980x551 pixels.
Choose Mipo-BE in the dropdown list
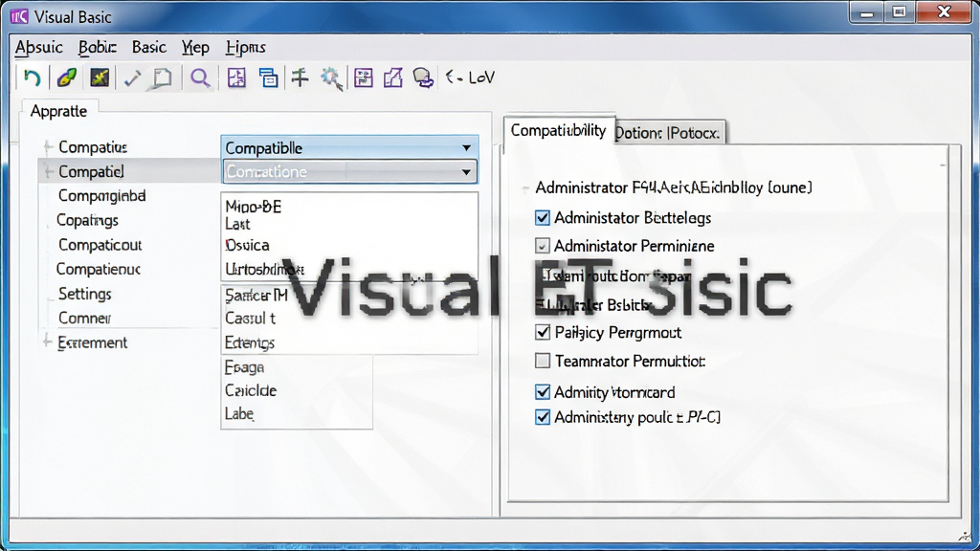pos(253,207)
